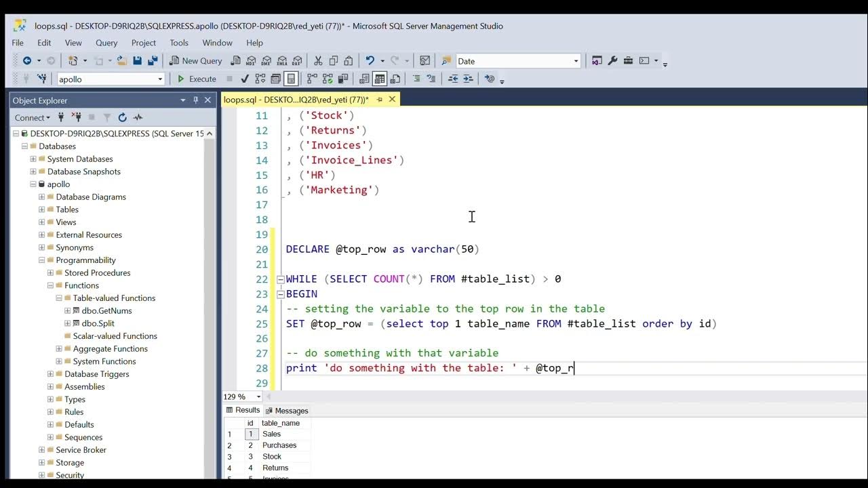Collapse the WHILE block at line 22
The image size is (868, 488).
pos(280,279)
